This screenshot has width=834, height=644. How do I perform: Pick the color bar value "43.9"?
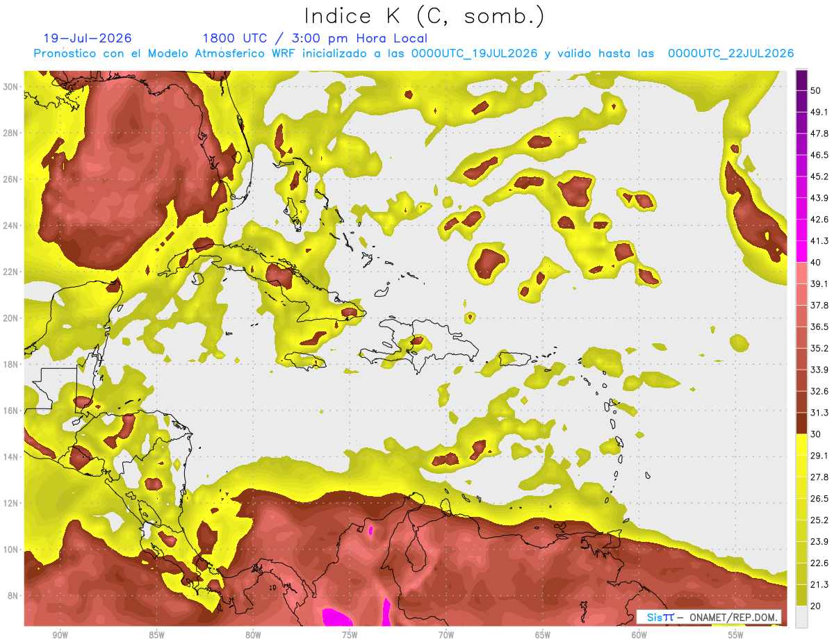tap(819, 198)
